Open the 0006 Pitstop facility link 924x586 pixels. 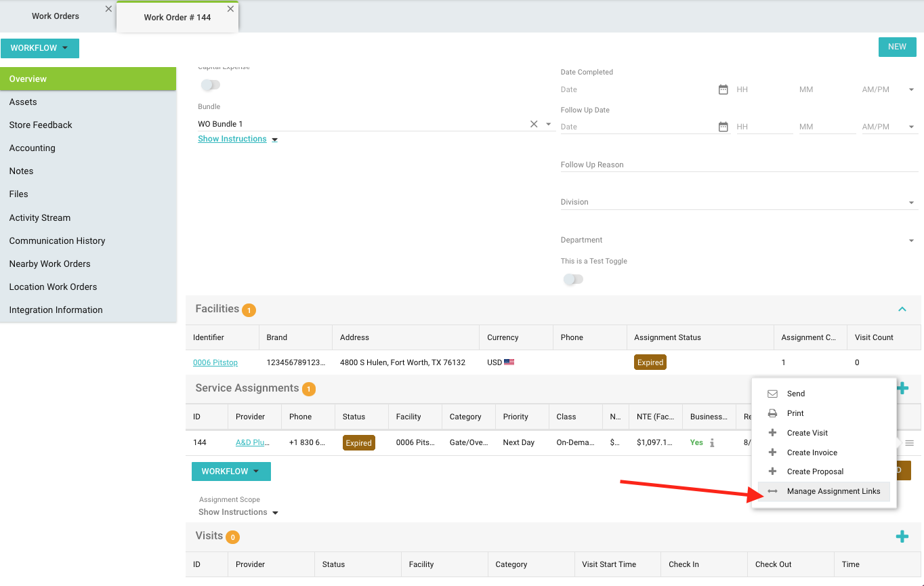click(x=215, y=362)
